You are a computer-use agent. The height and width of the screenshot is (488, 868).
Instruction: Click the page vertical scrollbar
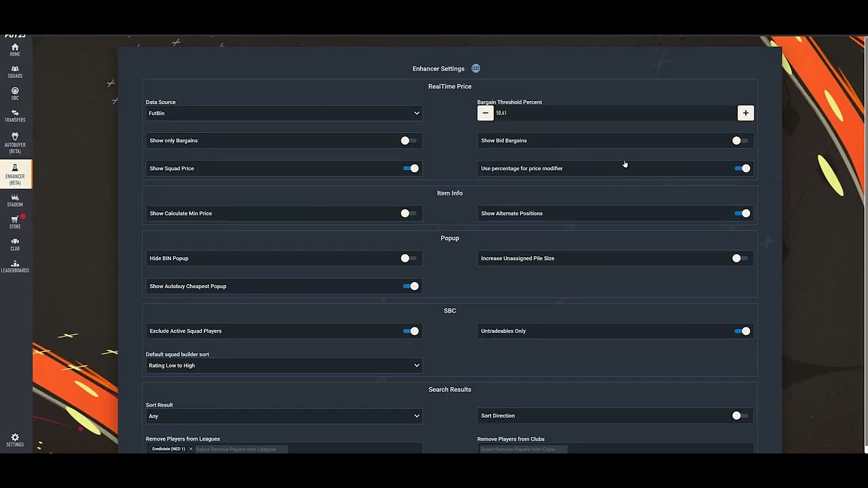(865, 244)
